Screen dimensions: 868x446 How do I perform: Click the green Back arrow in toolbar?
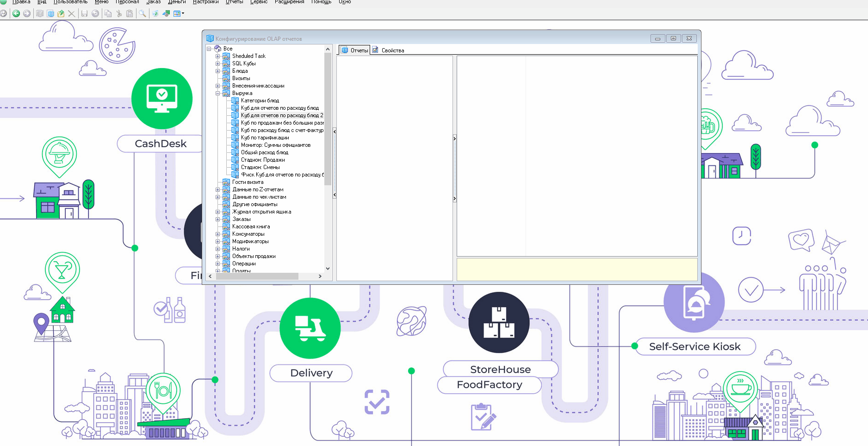16,13
